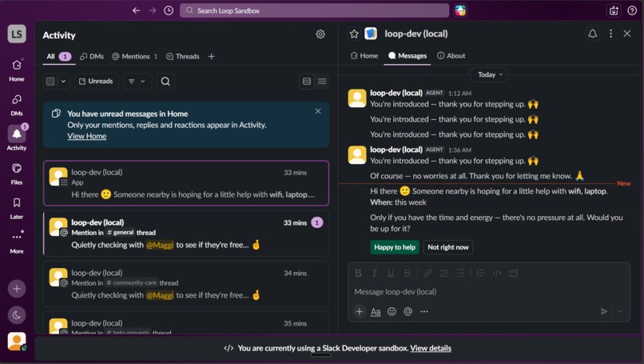This screenshot has height=364, width=644.
Task: Click the Search Loop Sandbox field
Action: (314, 10)
